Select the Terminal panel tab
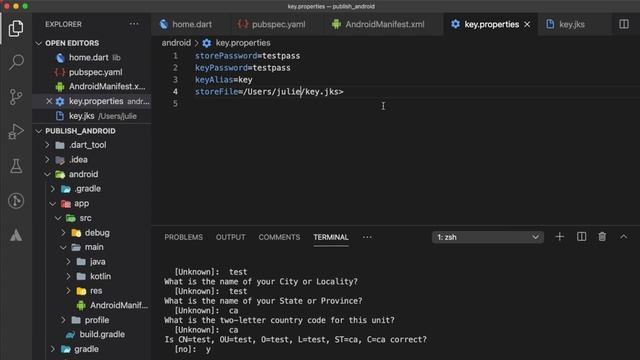 pyautogui.click(x=331, y=237)
